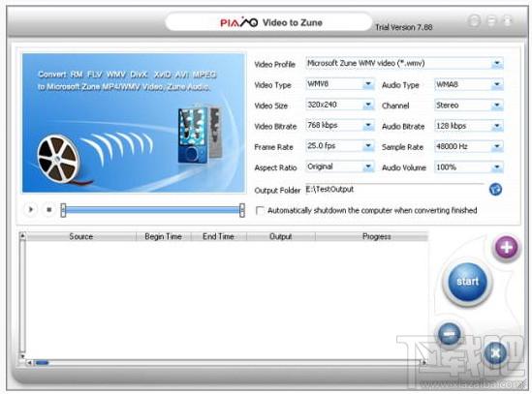
Task: Click the vertical scrollbar down arrow
Action: [x=22, y=356]
